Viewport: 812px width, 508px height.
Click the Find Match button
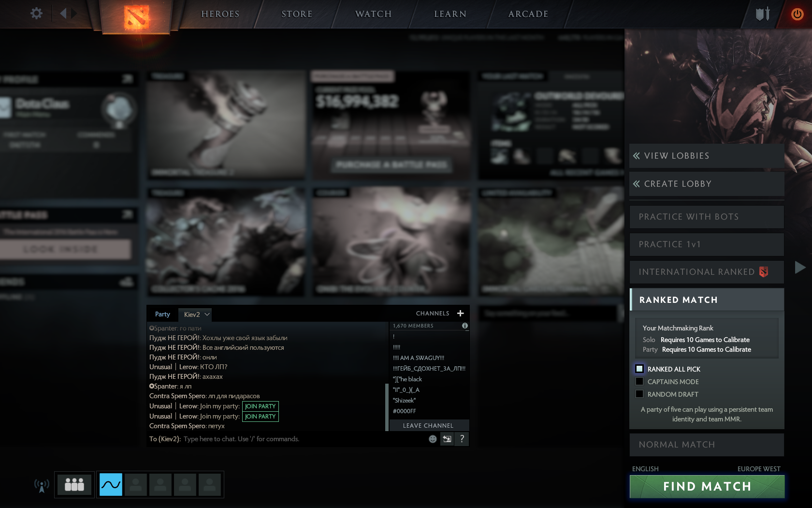coord(707,486)
